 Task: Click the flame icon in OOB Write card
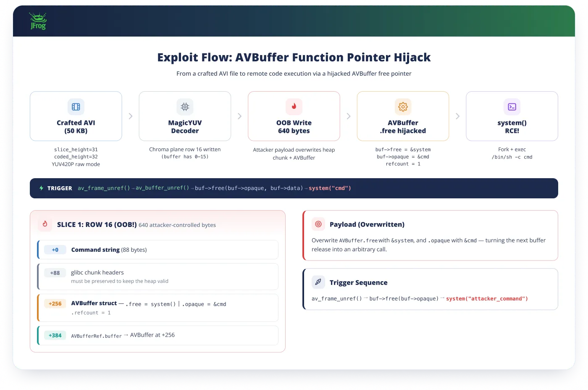pyautogui.click(x=294, y=107)
